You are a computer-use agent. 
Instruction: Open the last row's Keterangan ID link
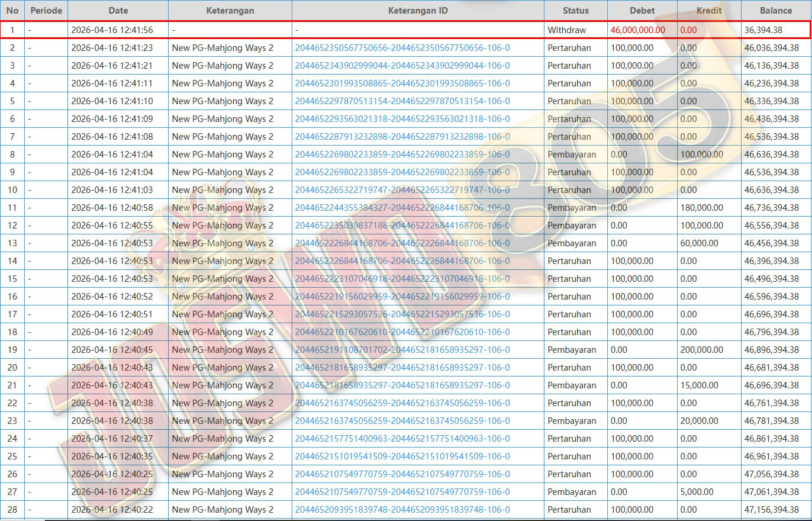(402, 510)
